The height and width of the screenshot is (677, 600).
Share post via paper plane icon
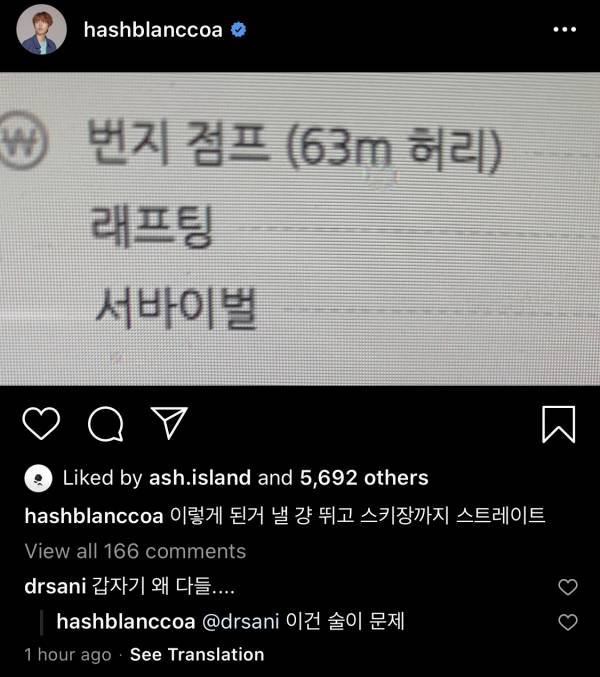coord(169,423)
